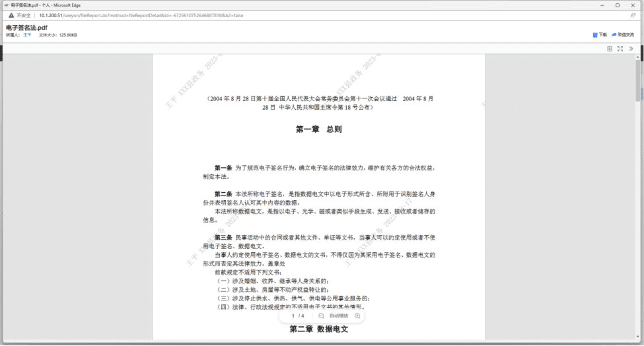The width and height of the screenshot is (644, 346).
Task: Click the line beginning 当事人约定使用电子签名
Action: (324, 255)
